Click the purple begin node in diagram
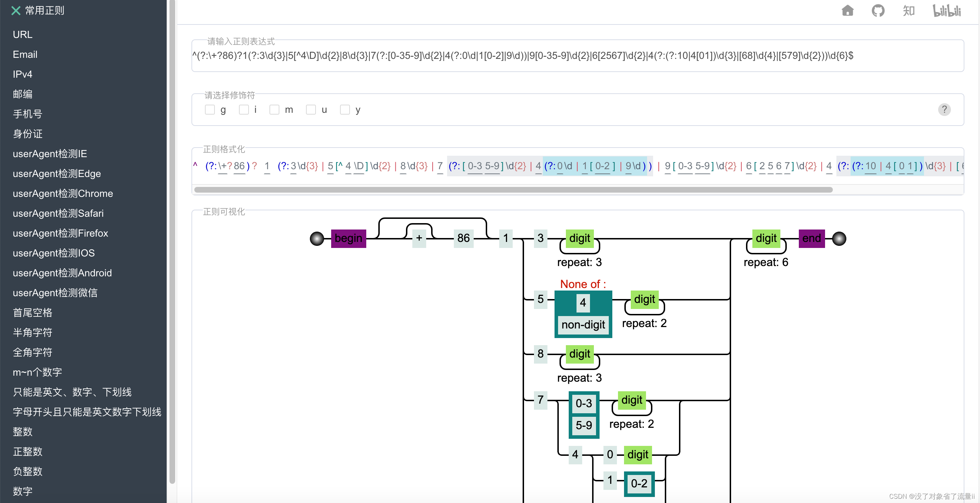Screen dimensions: 980x503 pos(348,239)
